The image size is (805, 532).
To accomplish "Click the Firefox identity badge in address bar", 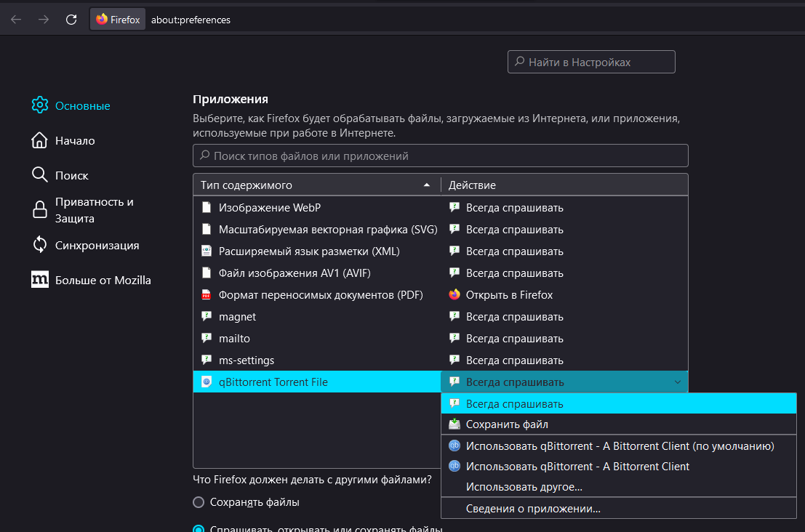I will click(118, 20).
